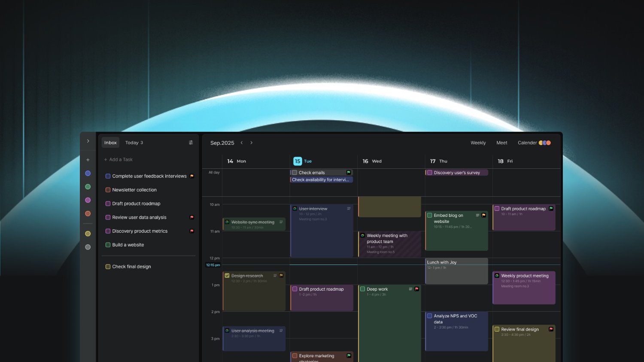Check off Newsletter collection task
This screenshot has height=362, width=644.
[108, 190]
